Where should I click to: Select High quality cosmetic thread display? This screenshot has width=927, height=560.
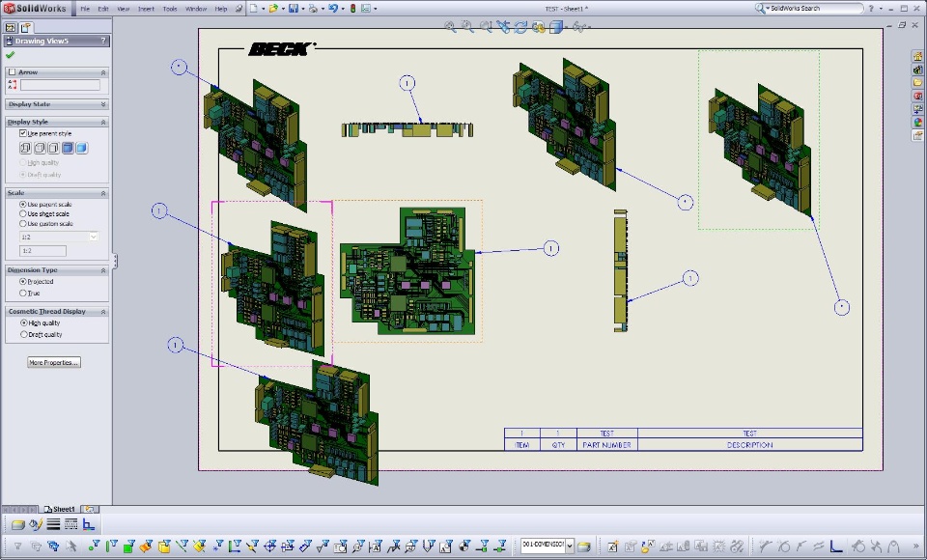23,322
